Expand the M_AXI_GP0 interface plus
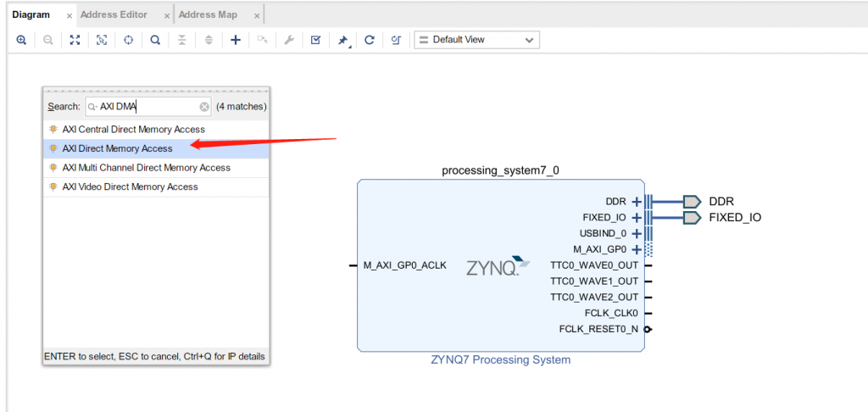 637,249
